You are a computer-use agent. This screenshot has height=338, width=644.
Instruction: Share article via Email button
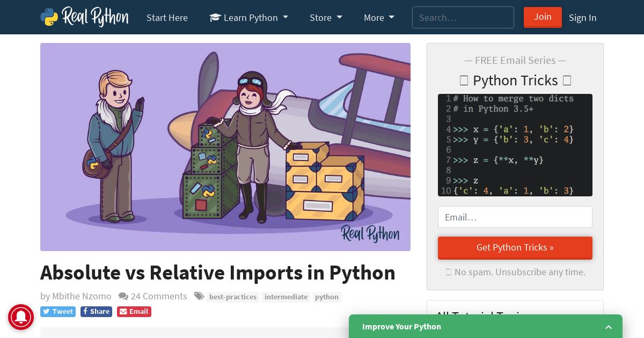(134, 312)
